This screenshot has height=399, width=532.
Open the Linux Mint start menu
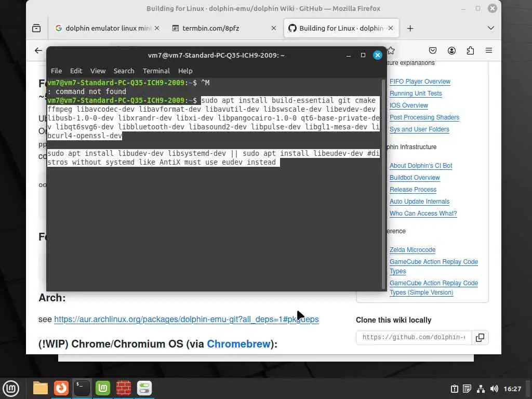coord(11,389)
